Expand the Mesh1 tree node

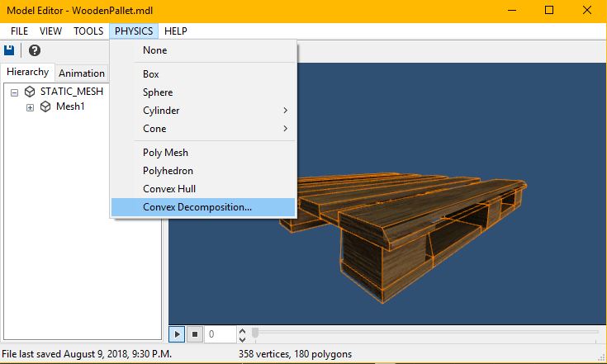(30, 106)
